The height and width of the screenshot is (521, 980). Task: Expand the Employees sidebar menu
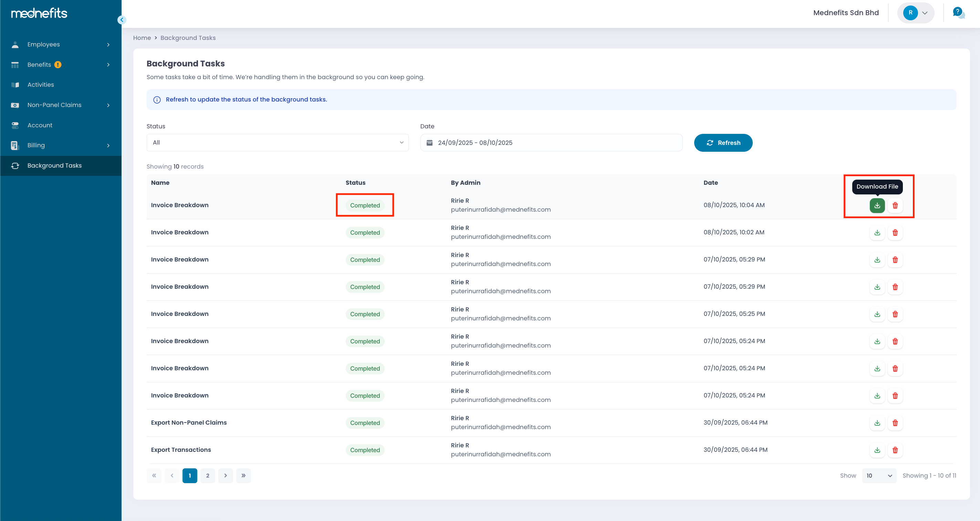click(x=61, y=44)
